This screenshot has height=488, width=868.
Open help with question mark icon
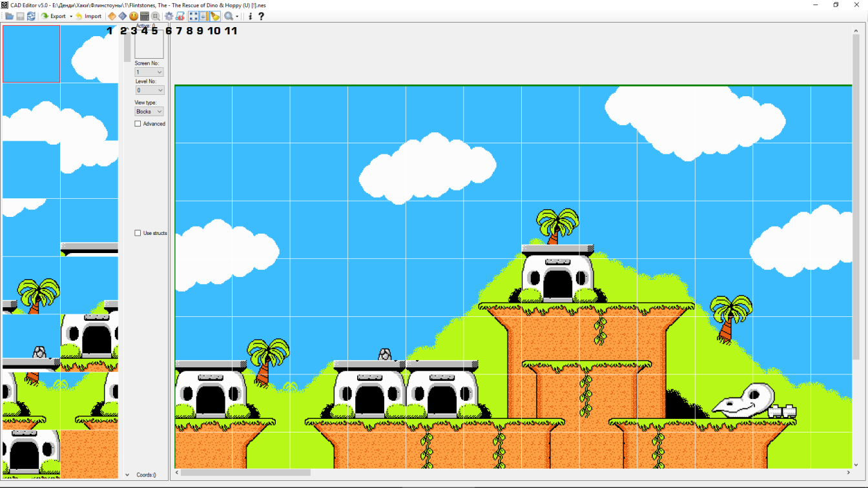click(261, 16)
